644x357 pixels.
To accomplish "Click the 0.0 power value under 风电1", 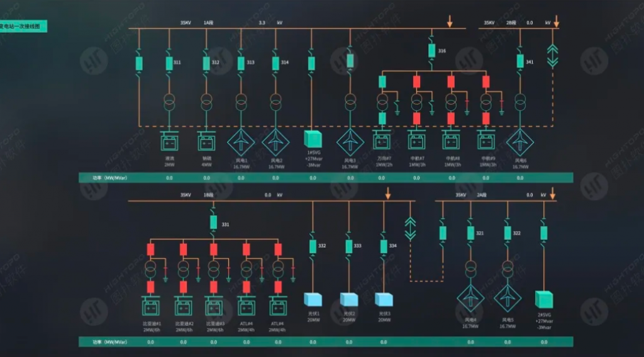I will (x=241, y=178).
